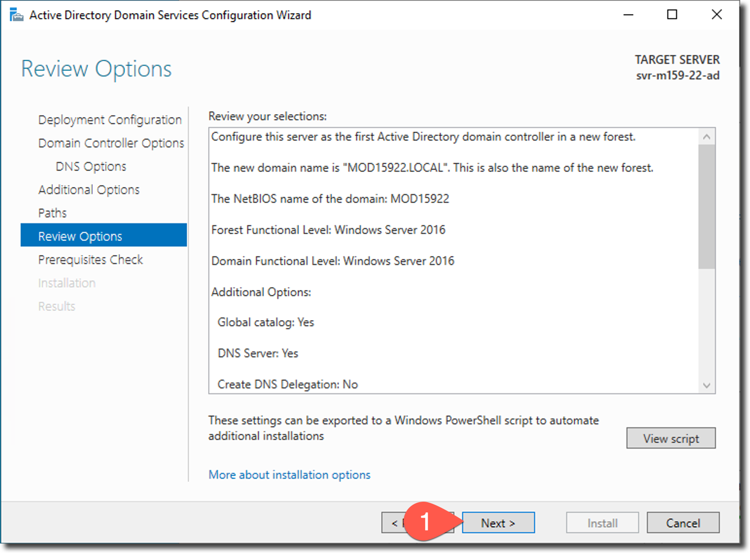Image resolution: width=750 pixels, height=560 pixels.
Task: Click "Create DNS Delegation: No" line
Action: (287, 385)
